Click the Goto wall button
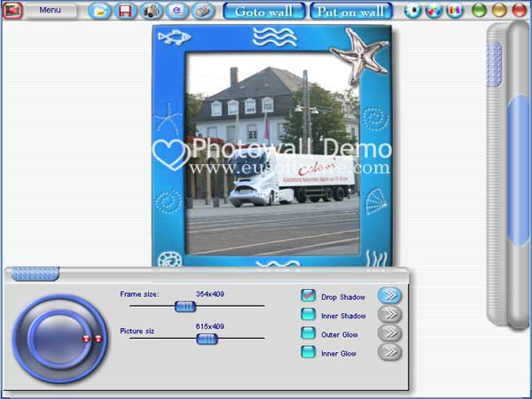Viewport: 532px width, 399px height. (264, 11)
